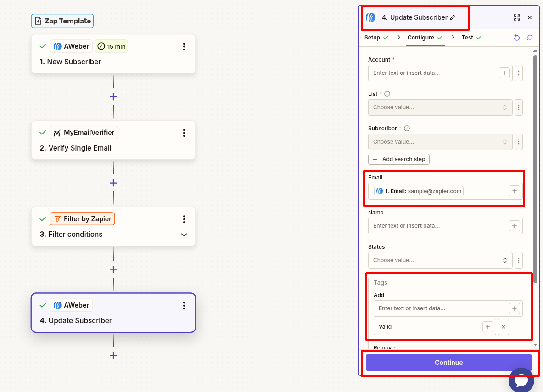543x392 pixels.
Task: Open the List dropdown
Action: pos(440,107)
